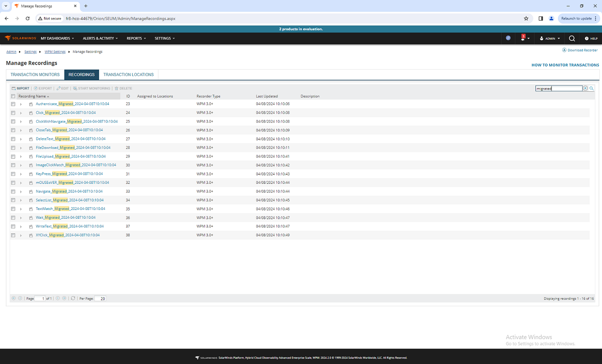This screenshot has width=602, height=364.
Task: Open the search magnifier in top navigation
Action: [x=572, y=38]
